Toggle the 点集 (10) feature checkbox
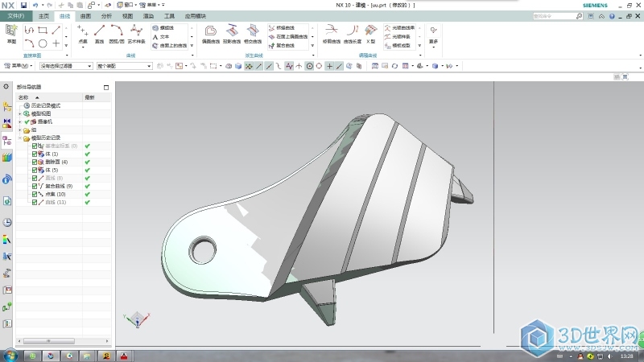The height and width of the screenshot is (362, 644). point(35,194)
